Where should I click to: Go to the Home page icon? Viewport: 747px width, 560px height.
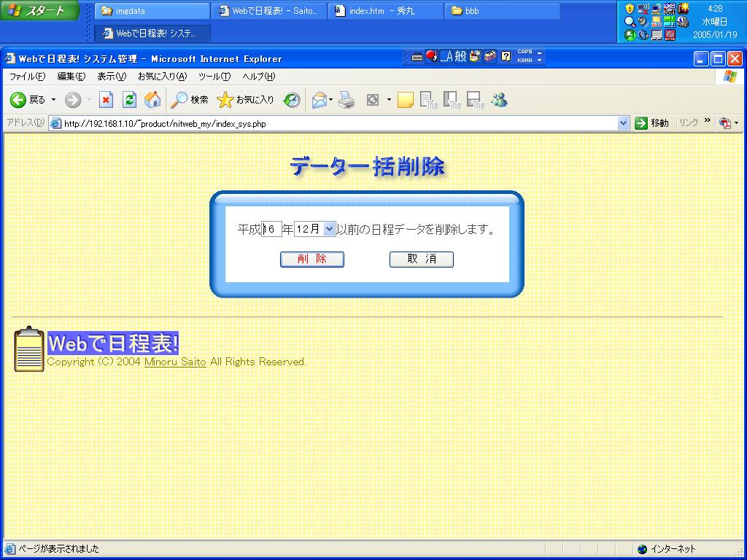152,101
